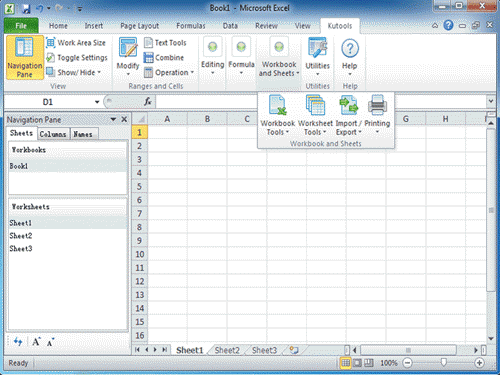Select Book1 in Workbooks list

click(x=68, y=166)
